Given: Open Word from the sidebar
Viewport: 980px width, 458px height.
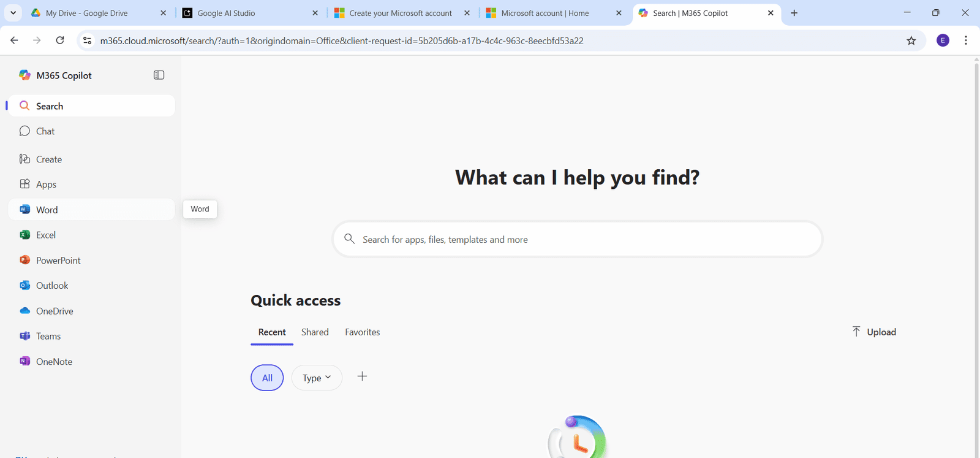Looking at the screenshot, I should (x=47, y=210).
